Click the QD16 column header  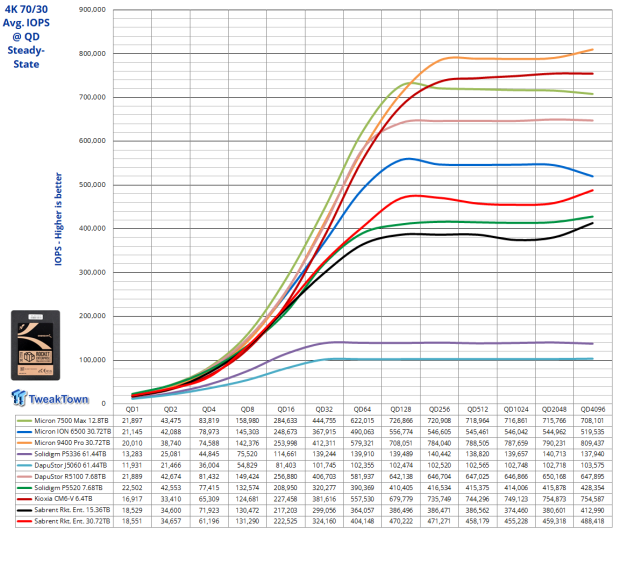point(286,410)
